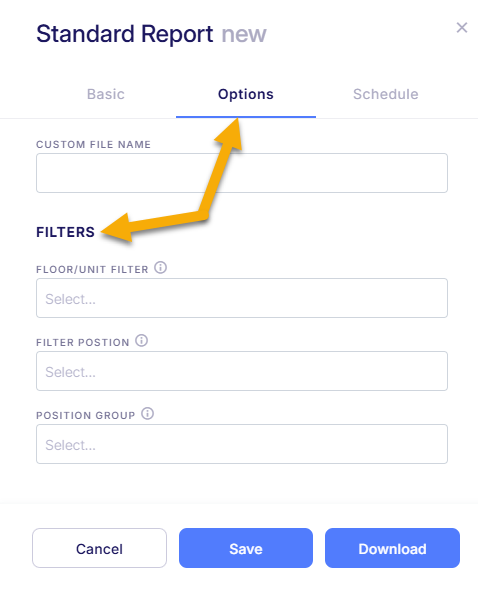Click the grey "new" label in the title
478x590 pixels.
244,35
